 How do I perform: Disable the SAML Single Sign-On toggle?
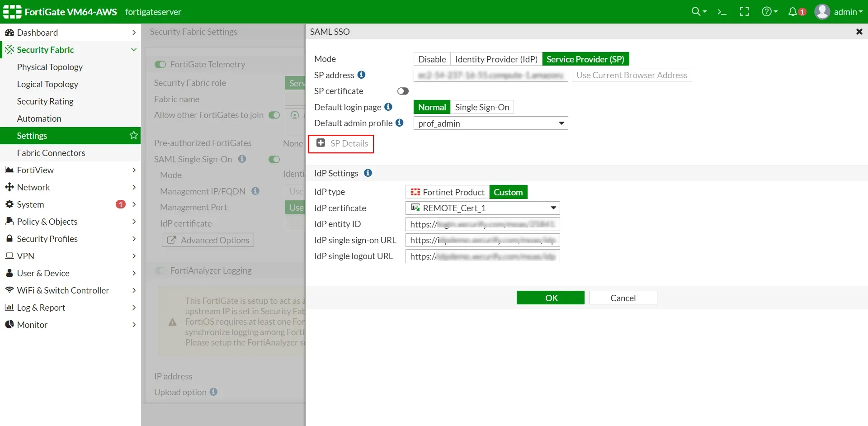click(x=274, y=159)
